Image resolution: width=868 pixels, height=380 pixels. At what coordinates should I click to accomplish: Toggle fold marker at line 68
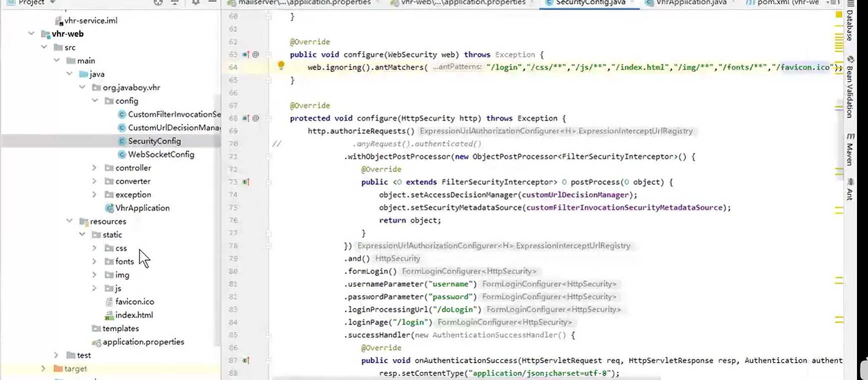pyautogui.click(x=269, y=118)
